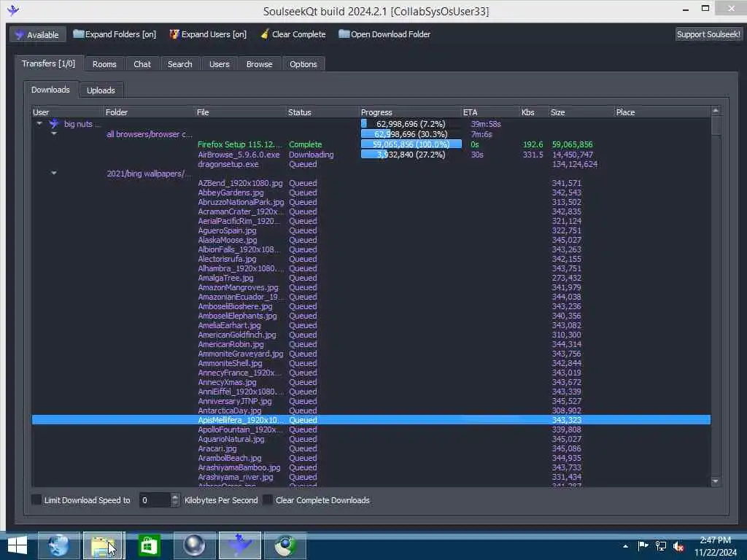Screen dimensions: 747x560
Task: Open Download Folder button
Action: [x=384, y=34]
